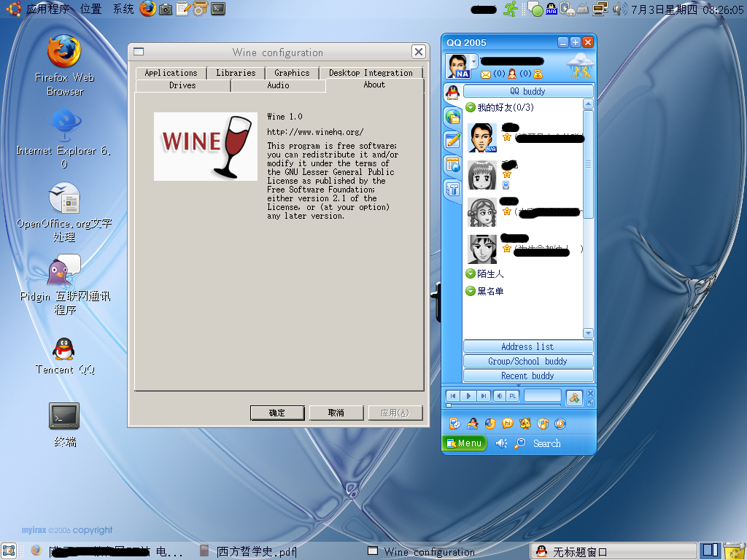Switch to the Drives tab
747x560 pixels.
pos(183,85)
